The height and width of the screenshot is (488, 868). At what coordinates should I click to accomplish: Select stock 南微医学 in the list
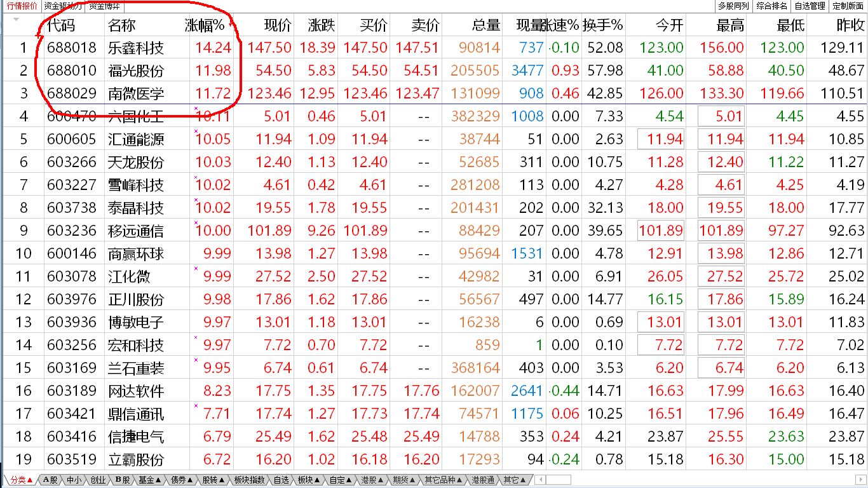click(x=136, y=93)
